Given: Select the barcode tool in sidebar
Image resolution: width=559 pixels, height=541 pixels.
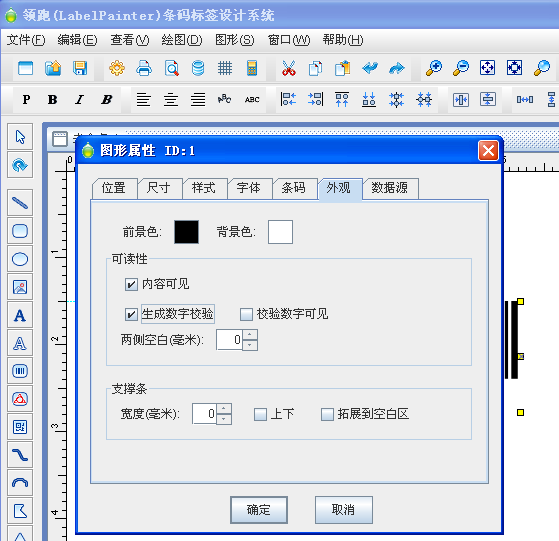Looking at the screenshot, I should pyautogui.click(x=20, y=371).
